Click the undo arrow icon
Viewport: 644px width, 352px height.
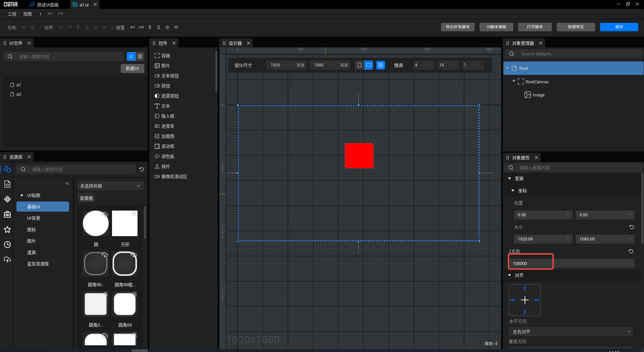point(50,14)
